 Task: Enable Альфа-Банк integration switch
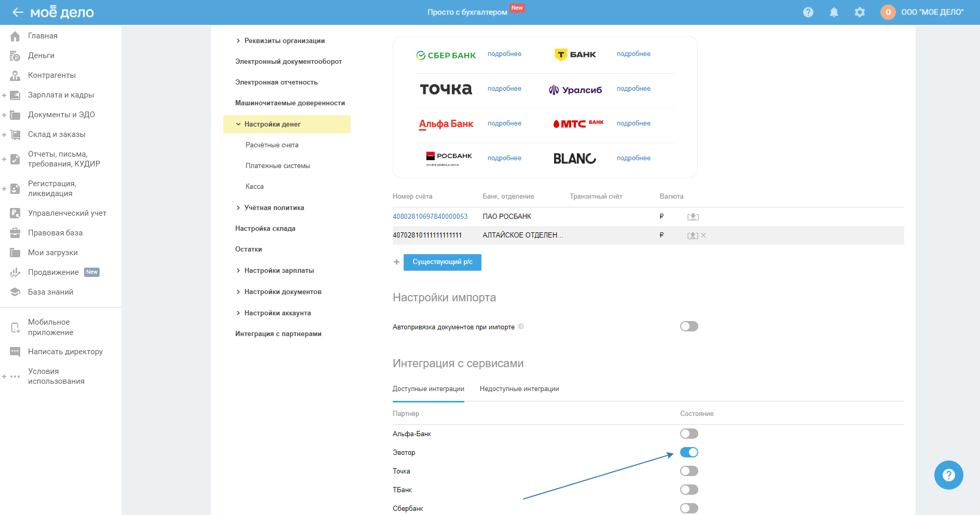(x=689, y=434)
